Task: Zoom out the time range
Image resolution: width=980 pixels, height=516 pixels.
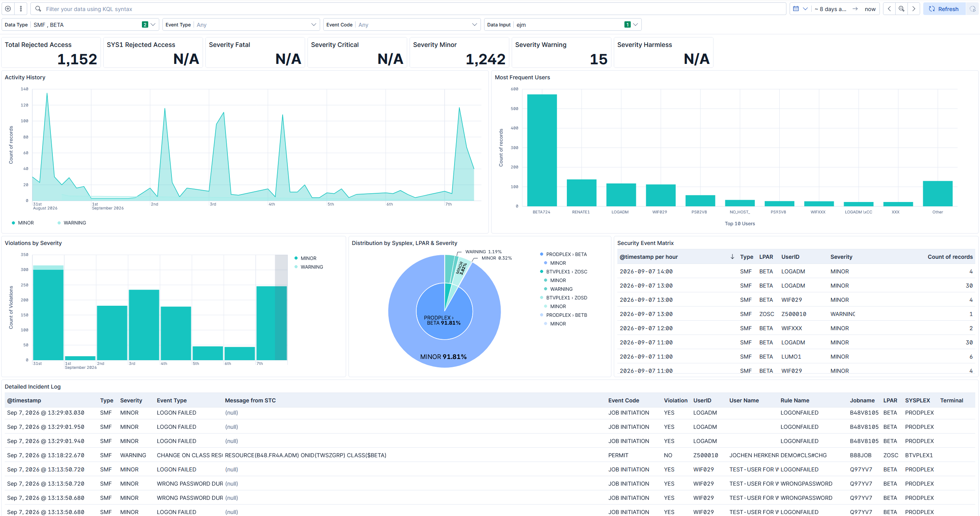Action: (902, 9)
